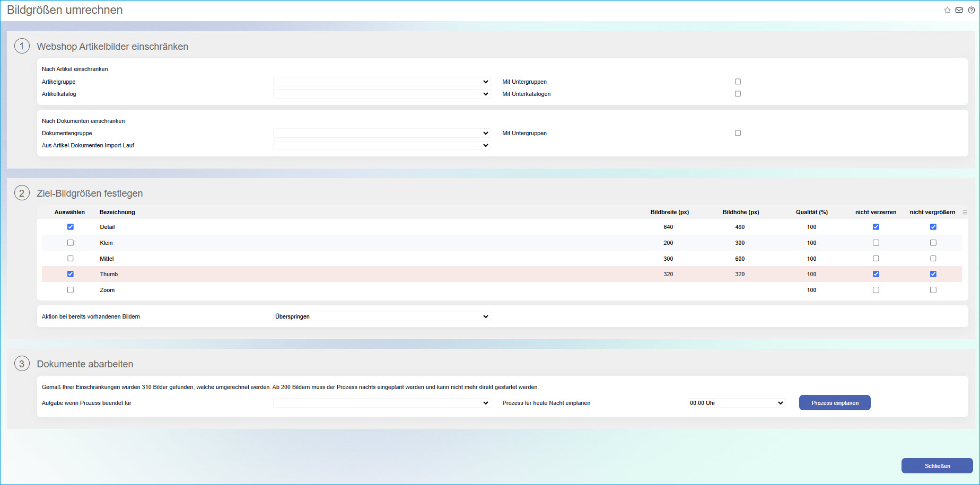This screenshot has height=485, width=980.
Task: Enable Mit Untergruppen for Dokumentengruppe
Action: (738, 133)
